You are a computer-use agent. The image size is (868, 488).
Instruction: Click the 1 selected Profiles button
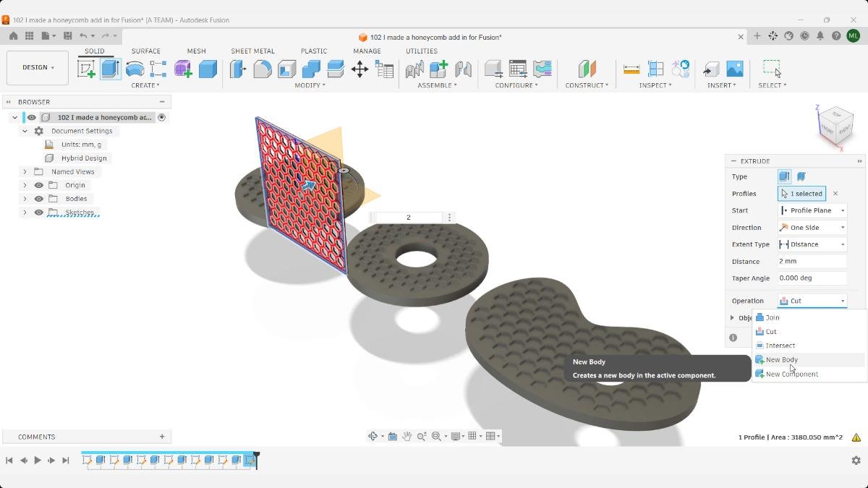pos(801,194)
